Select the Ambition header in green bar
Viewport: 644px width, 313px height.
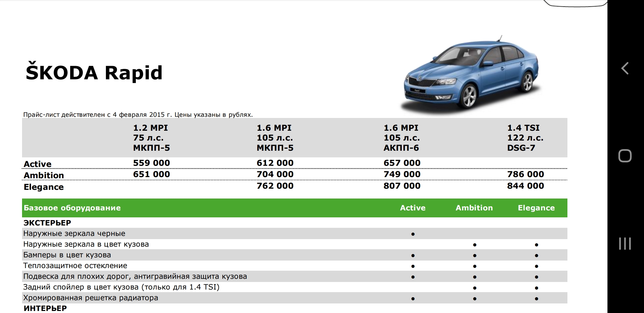[x=474, y=208]
